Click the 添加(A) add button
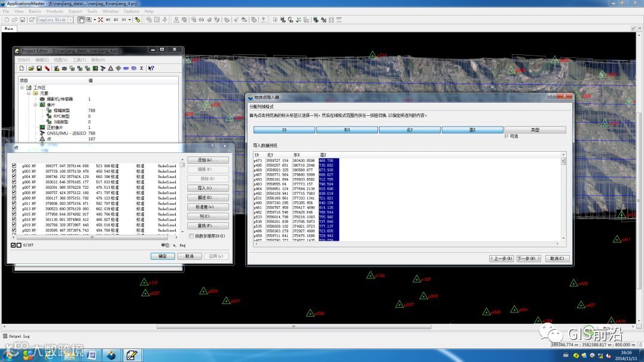This screenshot has height=362, width=644. click(x=208, y=160)
